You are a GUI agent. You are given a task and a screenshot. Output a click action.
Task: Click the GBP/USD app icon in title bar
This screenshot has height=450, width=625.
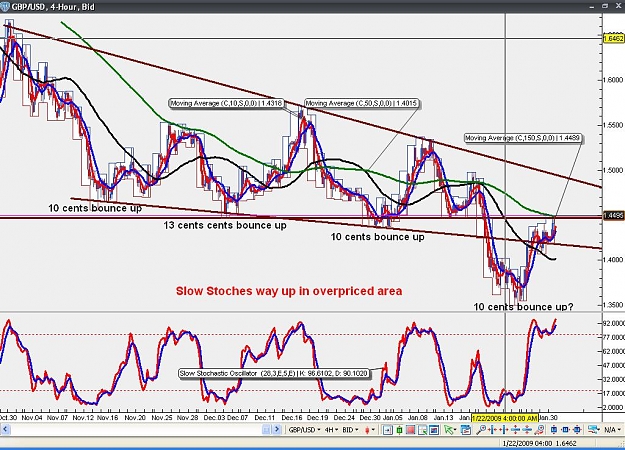(x=5, y=6)
